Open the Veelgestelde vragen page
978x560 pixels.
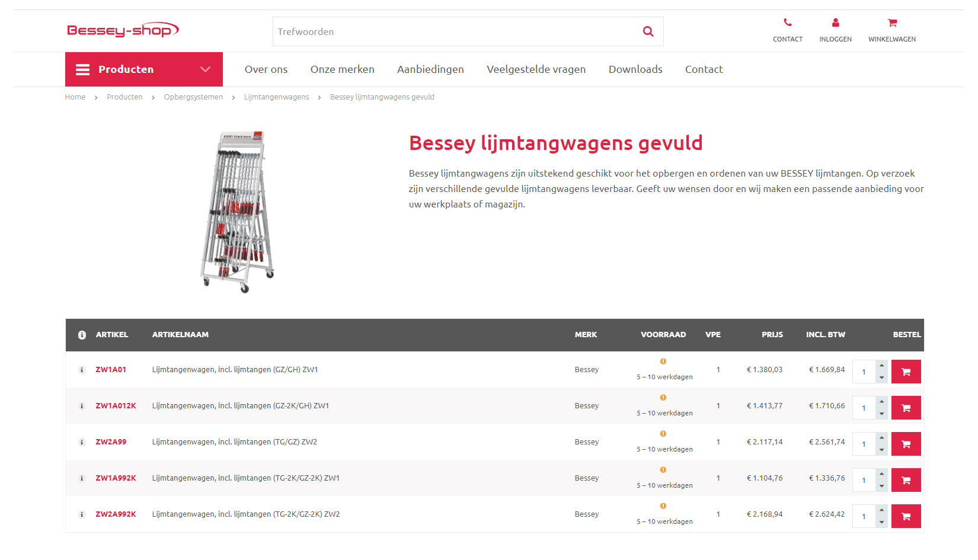point(536,69)
